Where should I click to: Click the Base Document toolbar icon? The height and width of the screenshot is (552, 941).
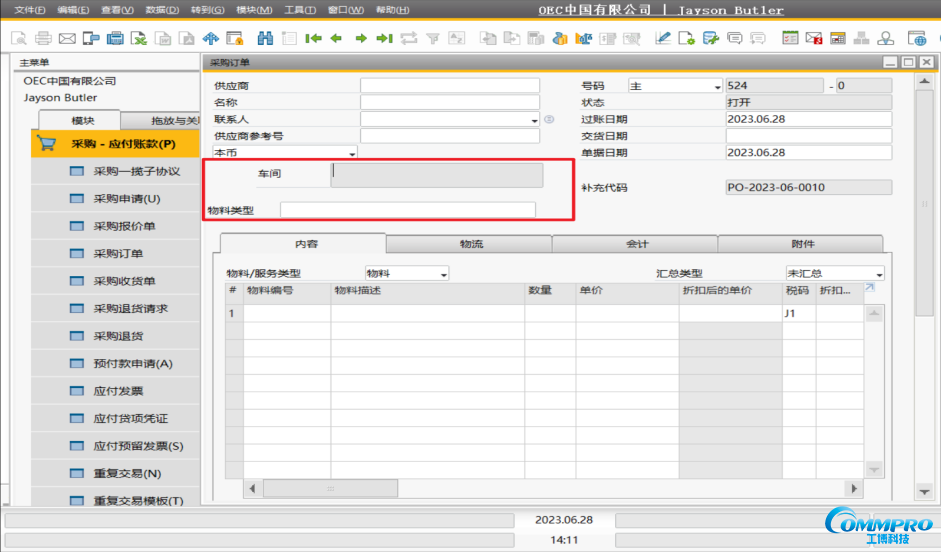tap(489, 38)
